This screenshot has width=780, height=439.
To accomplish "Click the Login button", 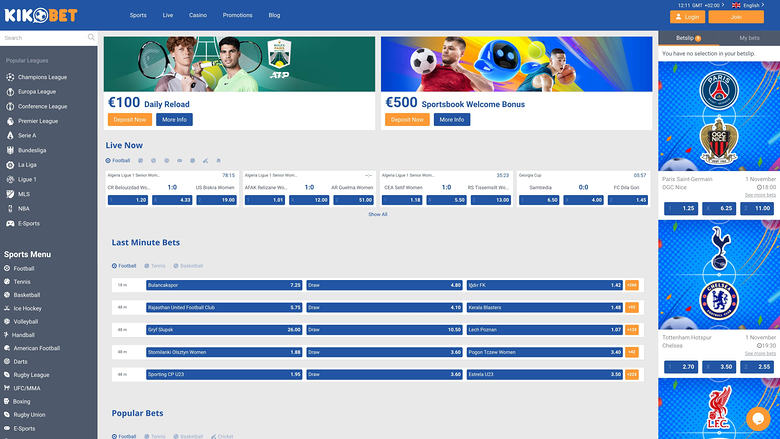I will pyautogui.click(x=687, y=17).
